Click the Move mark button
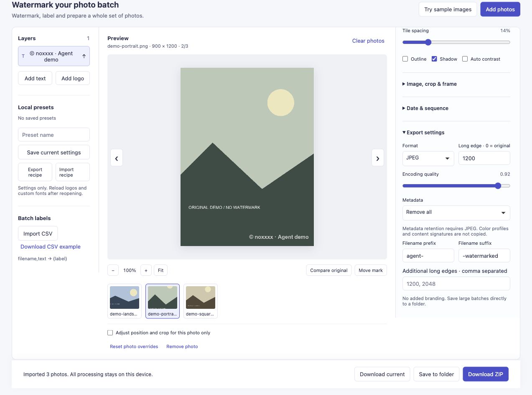 (371, 270)
